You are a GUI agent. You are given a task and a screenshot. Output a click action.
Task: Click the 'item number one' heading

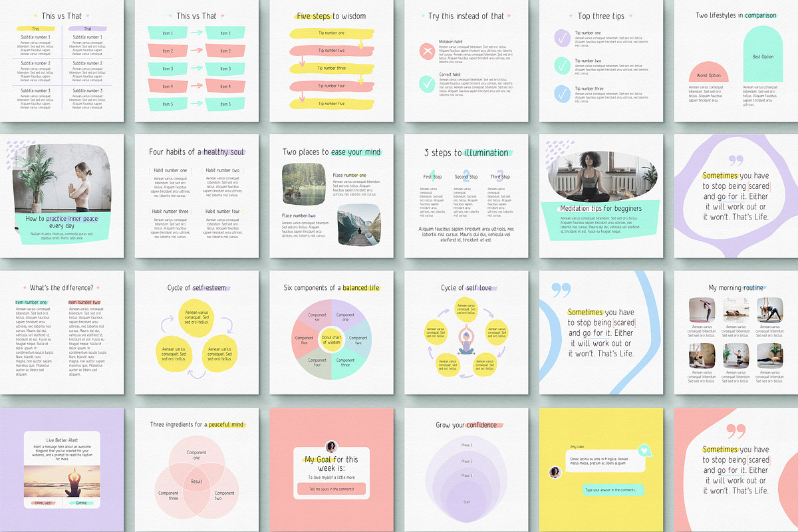(31, 302)
